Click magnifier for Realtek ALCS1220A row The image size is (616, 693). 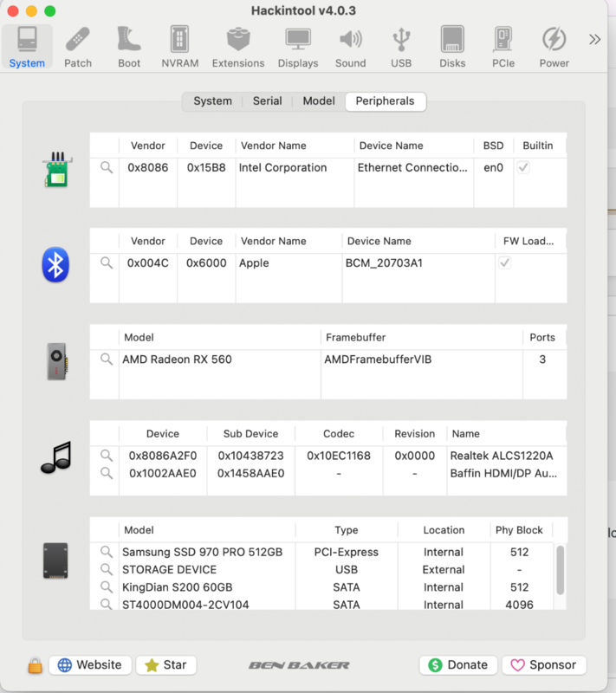coord(107,456)
